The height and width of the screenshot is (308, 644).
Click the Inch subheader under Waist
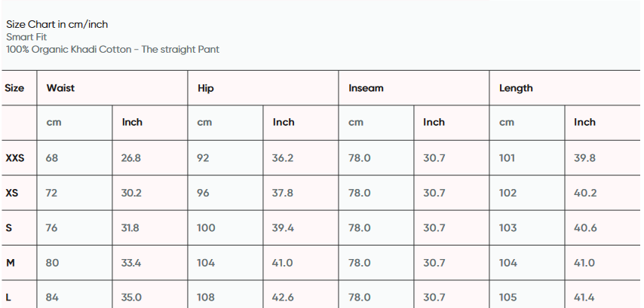pos(132,122)
